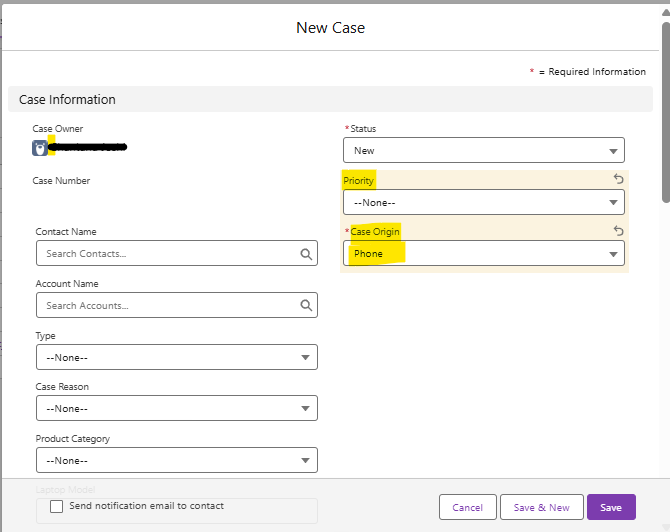This screenshot has height=532, width=670.
Task: Click the Status dropdown arrow icon
Action: tap(612, 151)
